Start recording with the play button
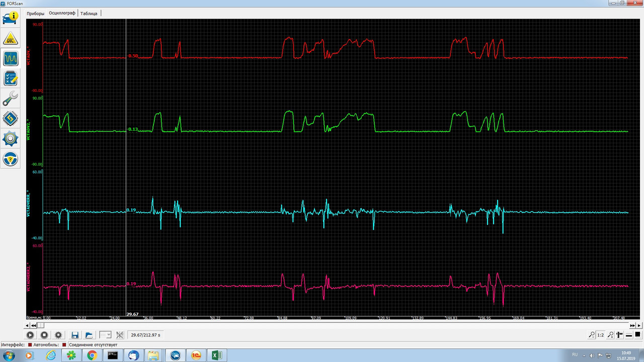This screenshot has height=362, width=644. coord(30,335)
